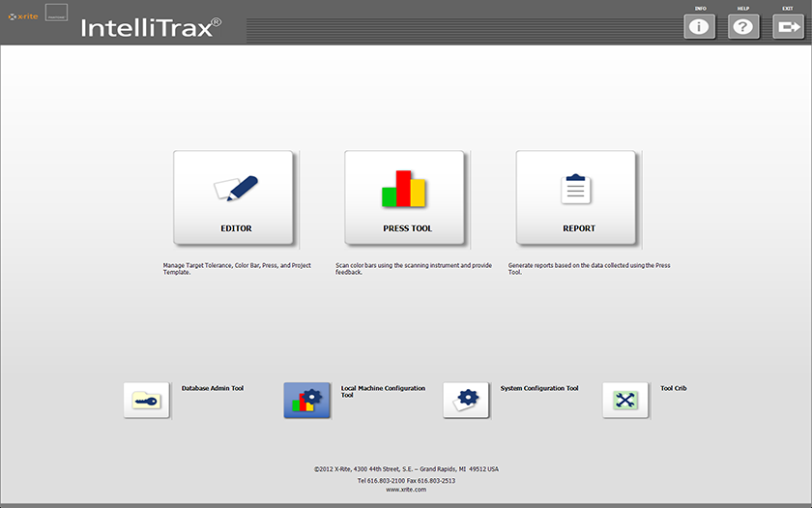
Task: Click the Local Machine Configuration Tool label
Action: click(383, 391)
